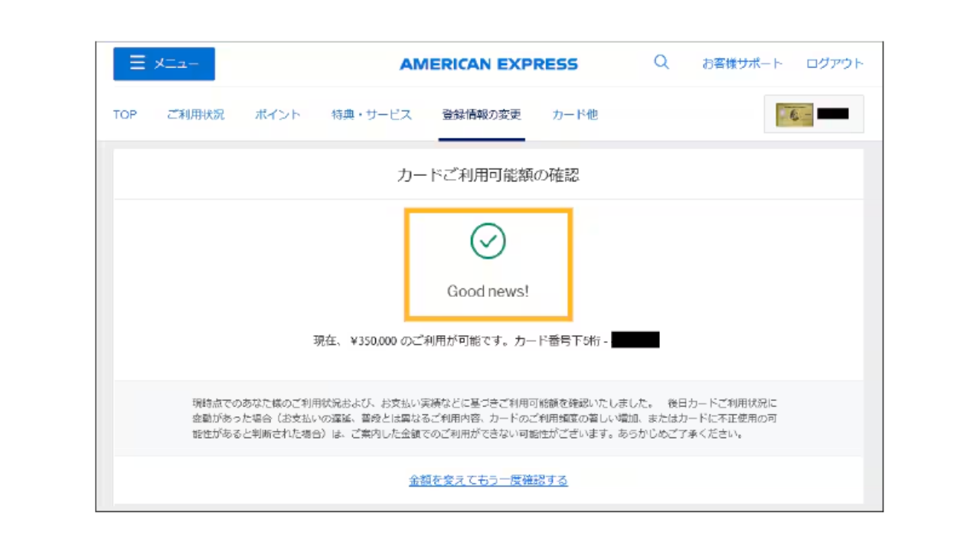980x551 pixels.
Task: Click the green checkmark circle icon
Action: point(488,241)
